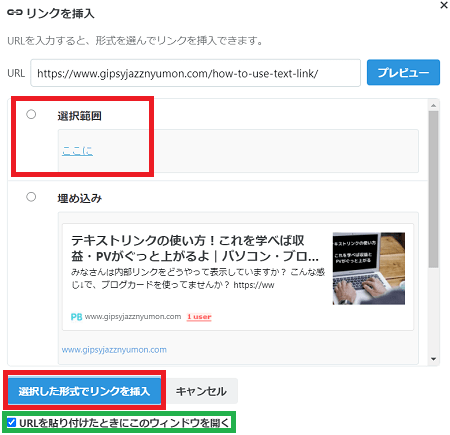
Task: Select the 埋め込み radio button
Action: pos(31,197)
